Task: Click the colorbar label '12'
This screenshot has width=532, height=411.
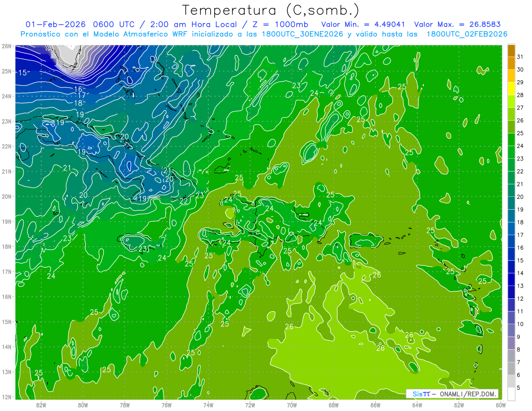Action: click(520, 298)
